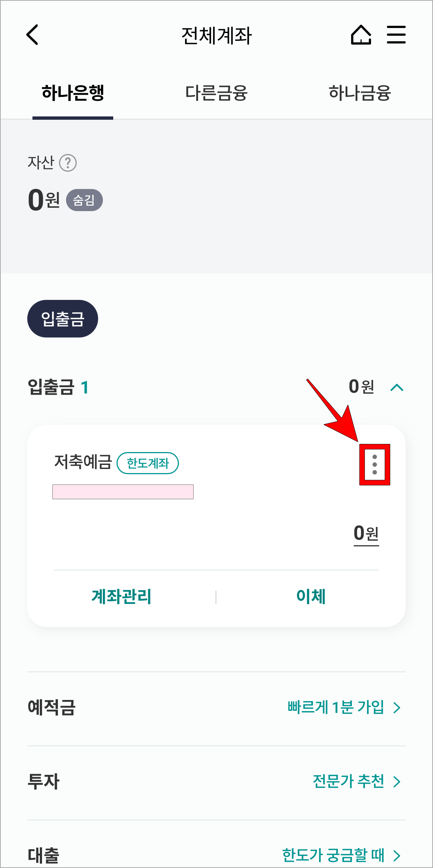
Task: Tap the 자산 help question mark icon
Action: pos(69,163)
